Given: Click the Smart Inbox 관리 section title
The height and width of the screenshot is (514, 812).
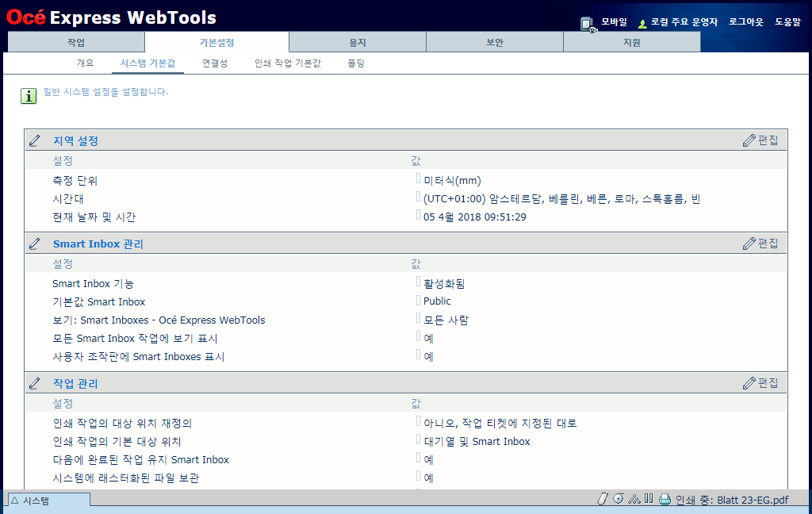Looking at the screenshot, I should [x=98, y=244].
